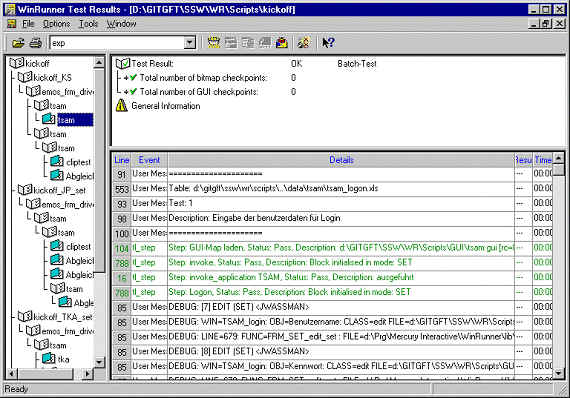Click the book icon of the kickoff root node
Image resolution: width=570 pixels, height=398 pixels.
tap(16, 63)
